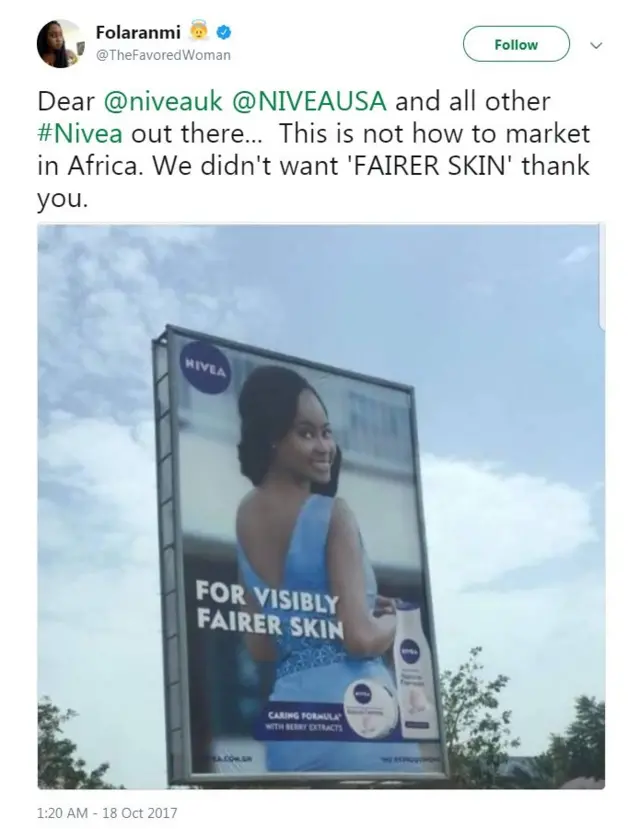Click the flushed-face emoji beside the username
Image resolution: width=640 pixels, height=829 pixels.
(x=199, y=31)
